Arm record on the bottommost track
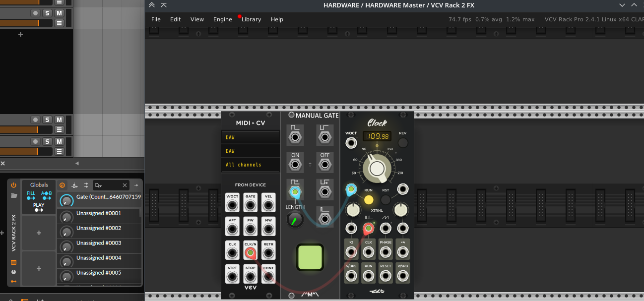 point(35,141)
